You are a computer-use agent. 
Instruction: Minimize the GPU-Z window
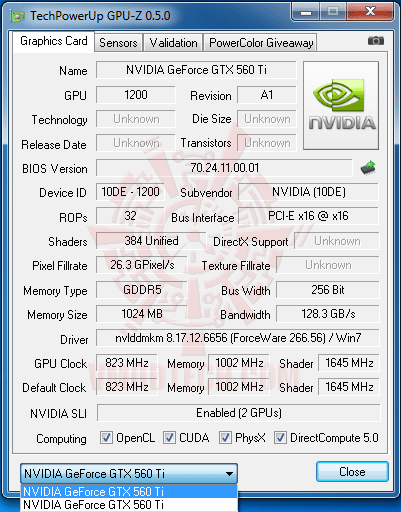(306, 12)
